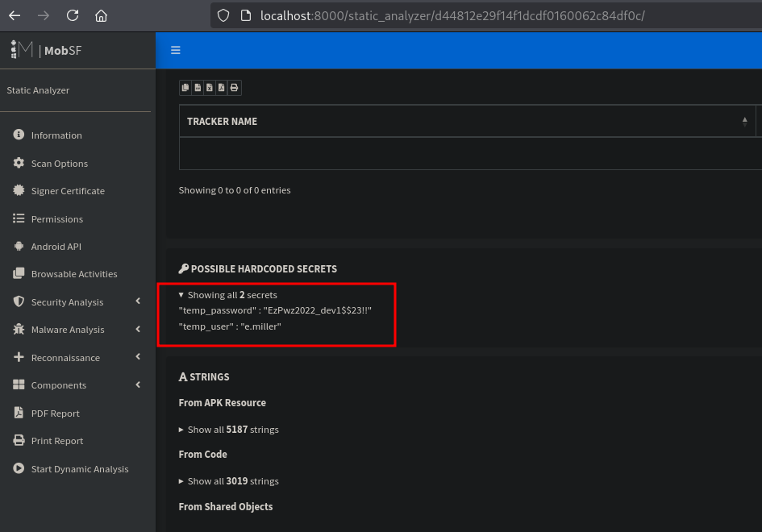Toggle sidebar with hamburger menu icon

(x=176, y=50)
